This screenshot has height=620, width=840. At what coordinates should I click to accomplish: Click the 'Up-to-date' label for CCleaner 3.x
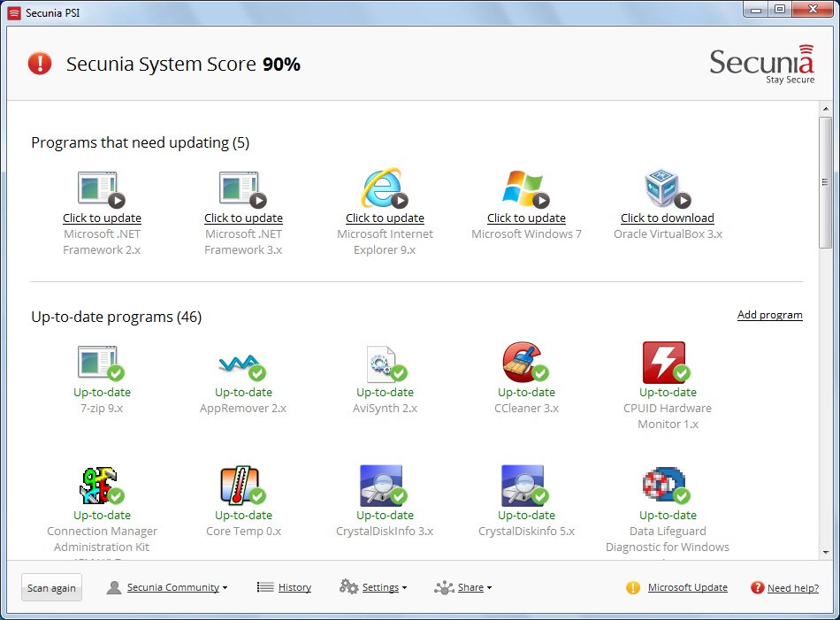[526, 393]
